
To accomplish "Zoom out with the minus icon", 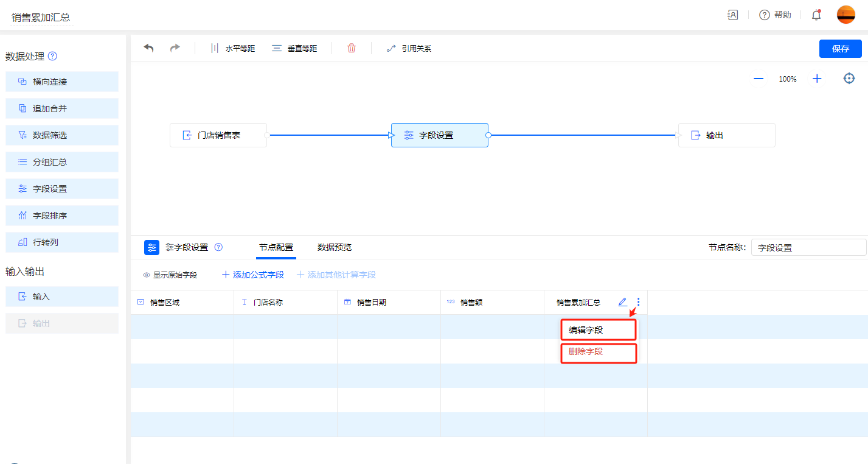I will (x=759, y=79).
